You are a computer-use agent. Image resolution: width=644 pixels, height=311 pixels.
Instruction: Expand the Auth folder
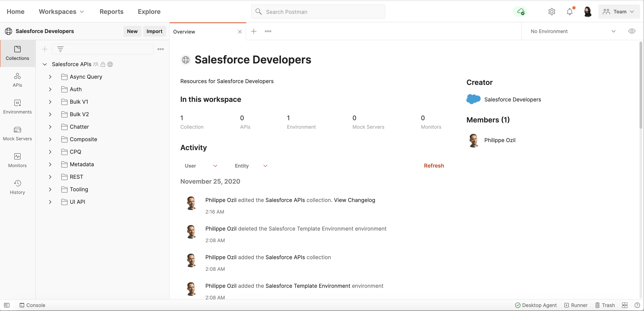(50, 89)
